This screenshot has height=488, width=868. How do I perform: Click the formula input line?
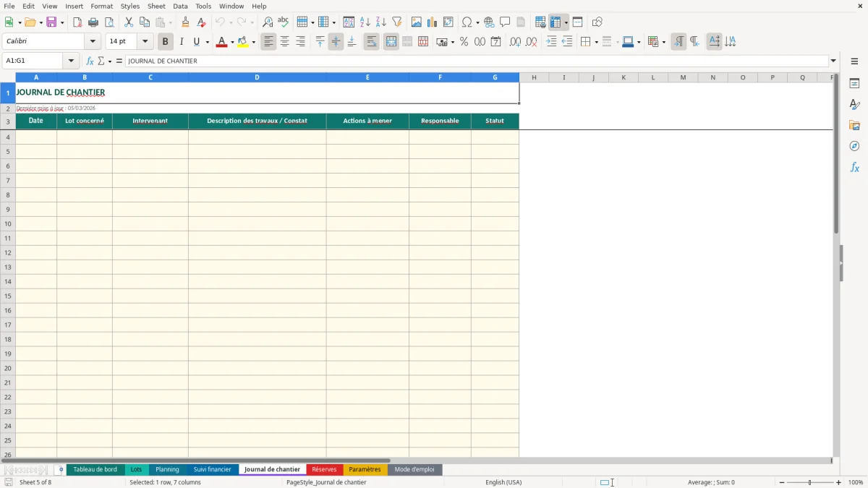click(x=477, y=61)
